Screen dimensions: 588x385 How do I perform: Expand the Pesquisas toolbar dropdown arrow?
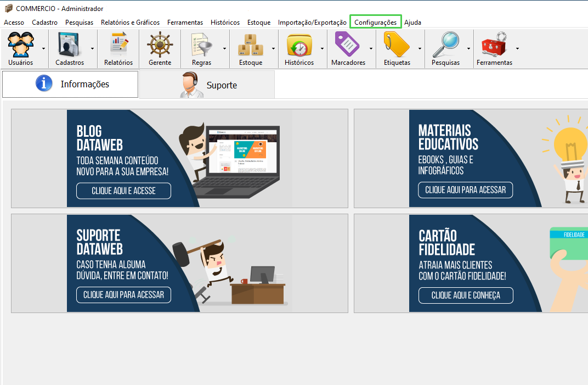(468, 49)
